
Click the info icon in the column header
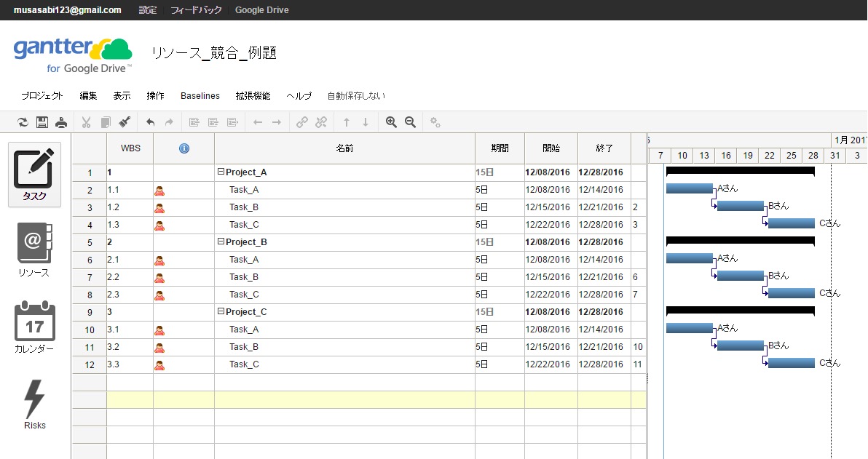click(x=184, y=148)
